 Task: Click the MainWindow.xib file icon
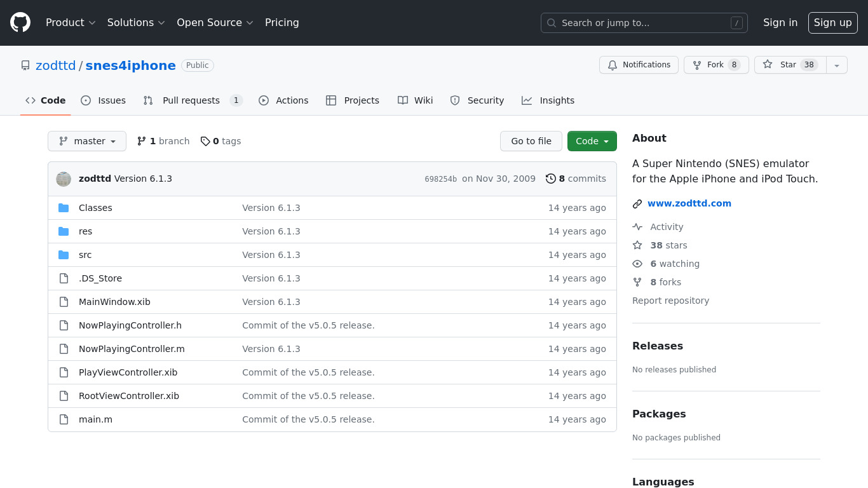pyautogui.click(x=64, y=302)
